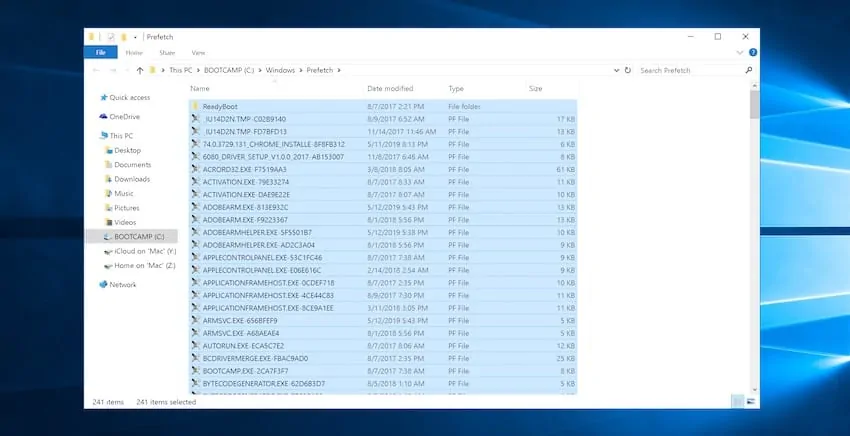The width and height of the screenshot is (850, 436).
Task: Click the Back navigation arrow
Action: pos(96,70)
